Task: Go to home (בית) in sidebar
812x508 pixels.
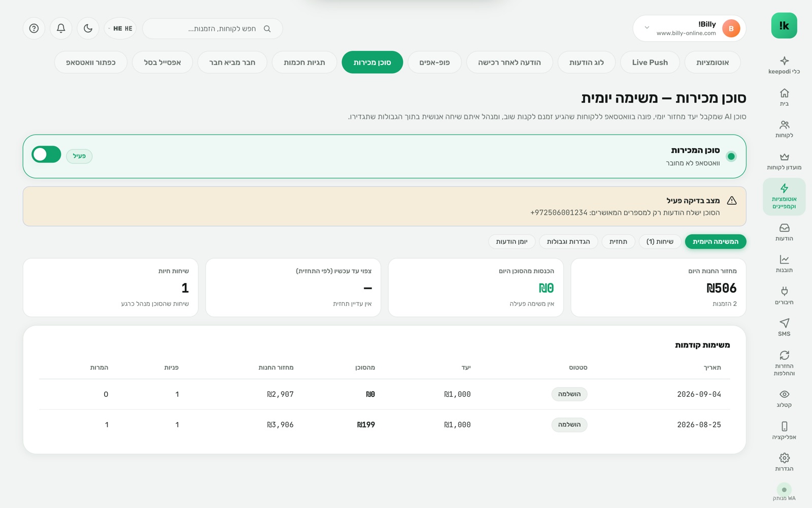Action: coord(784,97)
